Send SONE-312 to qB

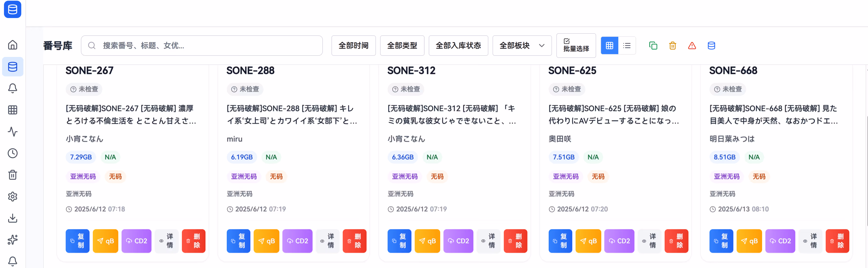(x=427, y=241)
